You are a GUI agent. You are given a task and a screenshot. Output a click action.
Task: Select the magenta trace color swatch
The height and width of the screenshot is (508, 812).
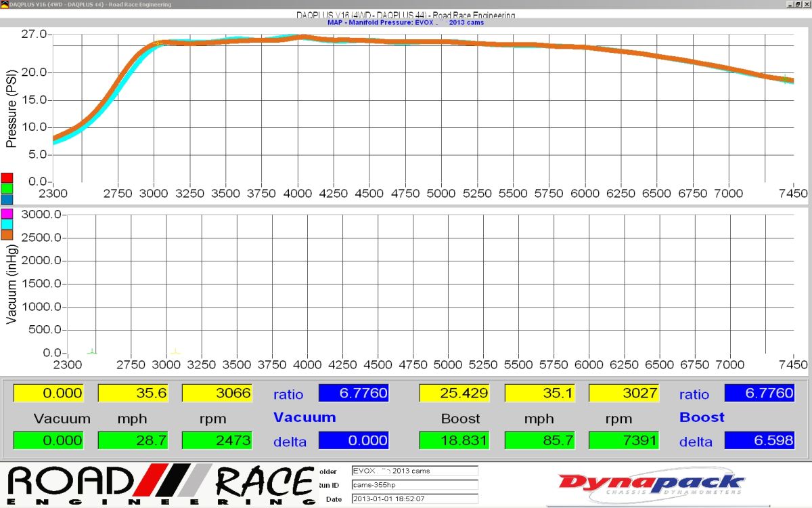pyautogui.click(x=7, y=214)
